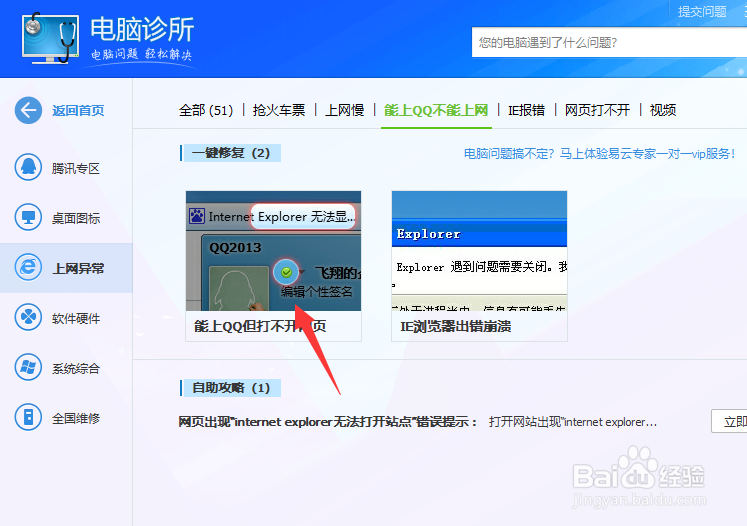Screen dimensions: 747x526
Task: Click the IE浏览器出错崩溃 caption
Action: coord(456,326)
